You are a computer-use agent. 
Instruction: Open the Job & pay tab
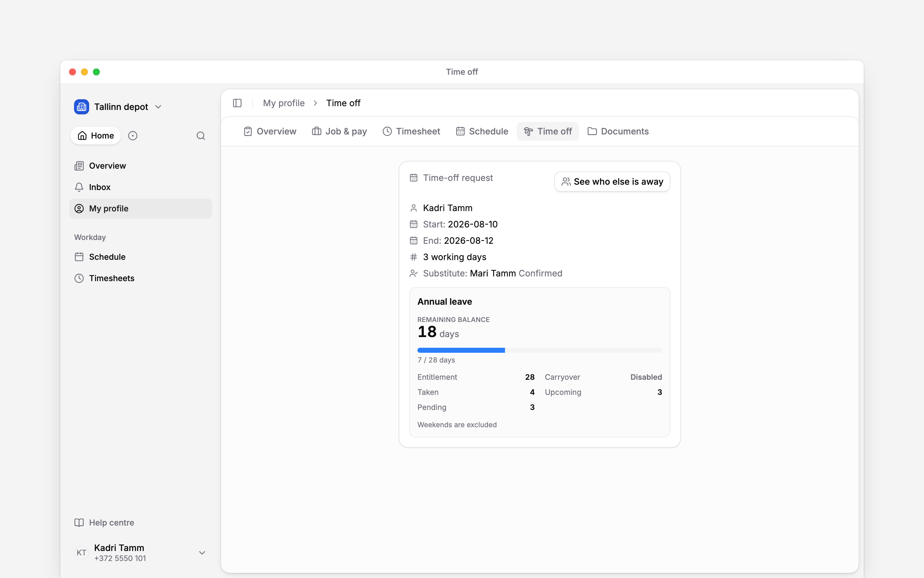point(339,132)
